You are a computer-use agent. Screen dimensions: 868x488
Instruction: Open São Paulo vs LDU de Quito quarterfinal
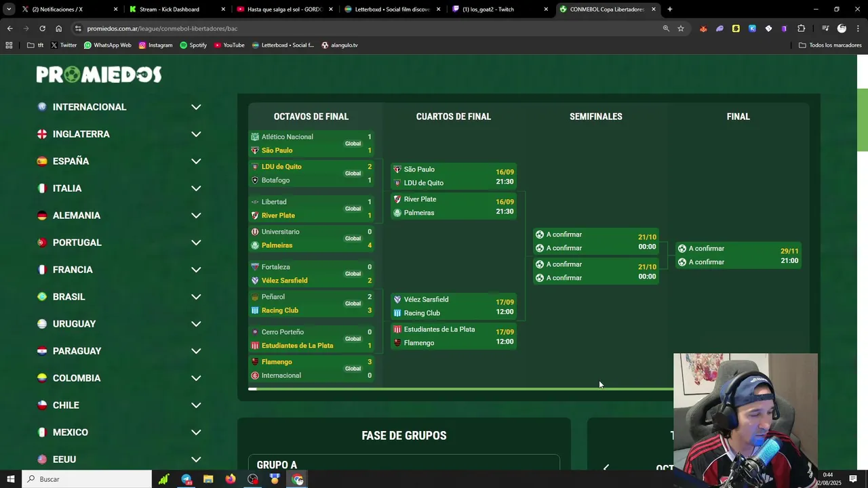tap(454, 176)
